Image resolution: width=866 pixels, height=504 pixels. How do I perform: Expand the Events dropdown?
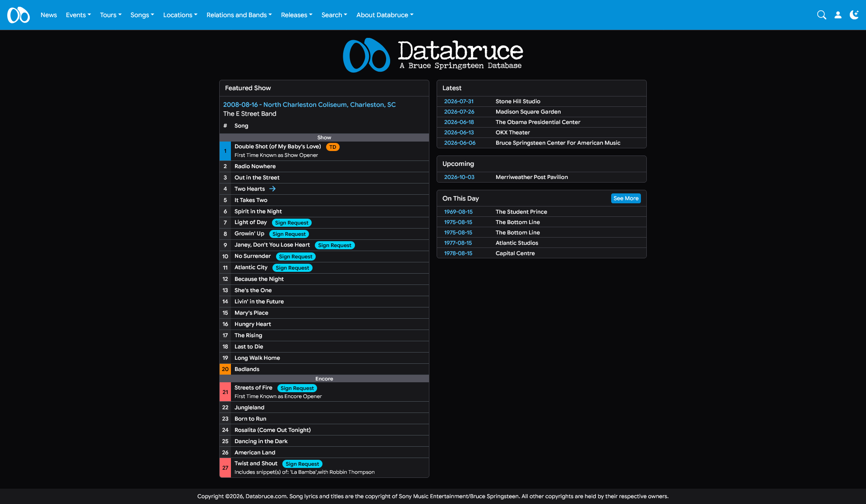tap(78, 15)
